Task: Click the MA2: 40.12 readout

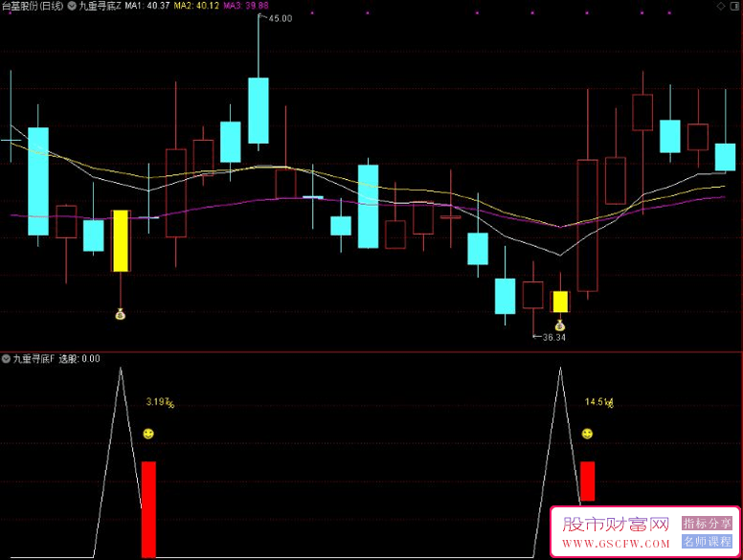Action: [x=196, y=6]
